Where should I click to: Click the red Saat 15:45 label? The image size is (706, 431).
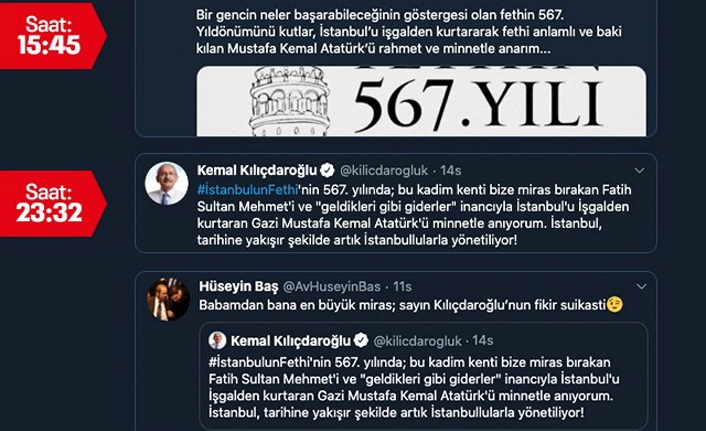pos(52,36)
